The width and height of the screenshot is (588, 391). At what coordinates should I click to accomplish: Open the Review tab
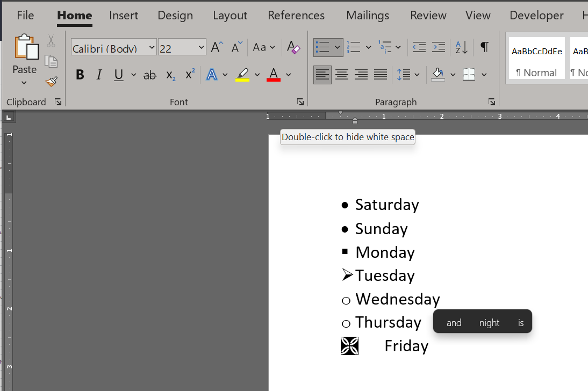click(428, 16)
